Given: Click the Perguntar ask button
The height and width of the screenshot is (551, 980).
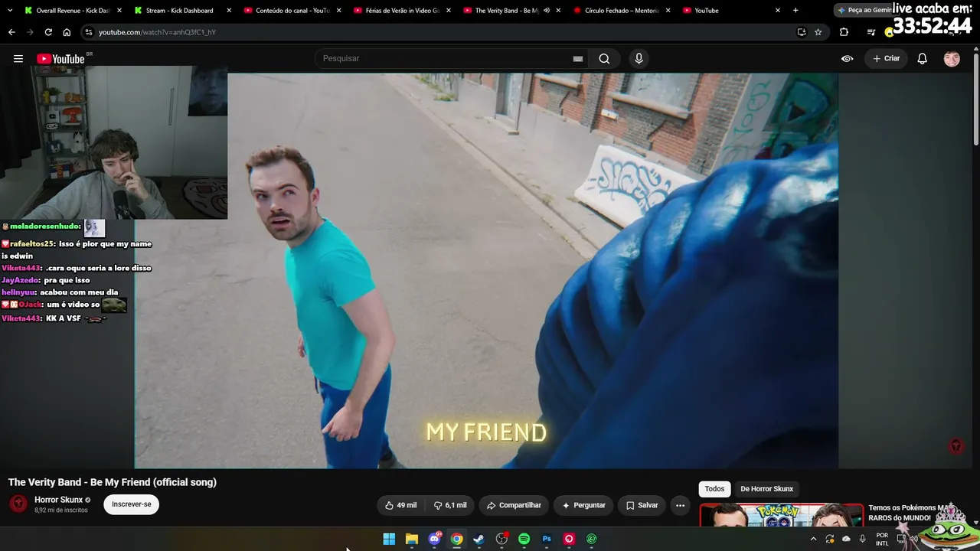Looking at the screenshot, I should (x=583, y=505).
